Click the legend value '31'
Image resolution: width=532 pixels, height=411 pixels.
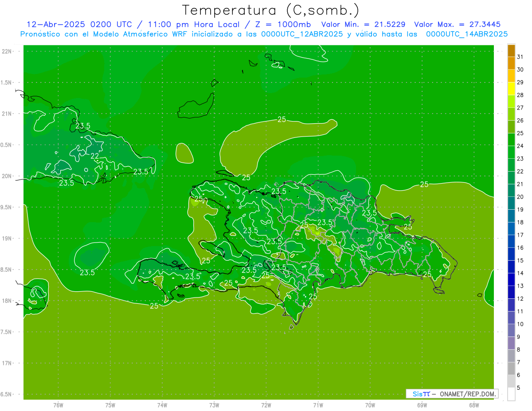coord(520,57)
